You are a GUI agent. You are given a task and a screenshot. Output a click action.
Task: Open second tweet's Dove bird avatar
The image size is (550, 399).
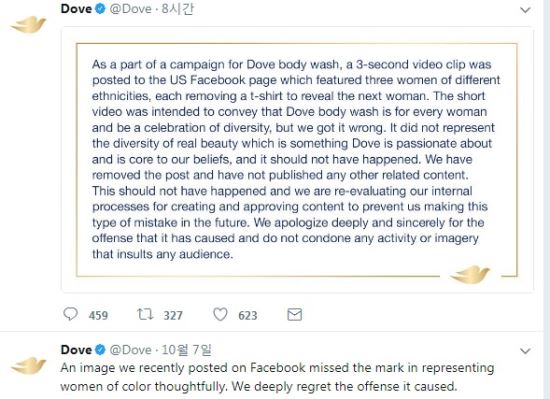(x=28, y=366)
